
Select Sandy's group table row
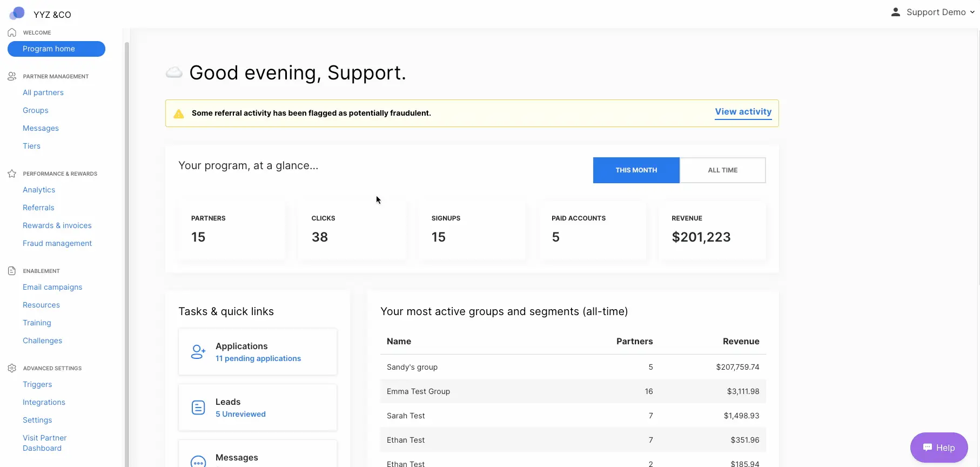coord(573,367)
